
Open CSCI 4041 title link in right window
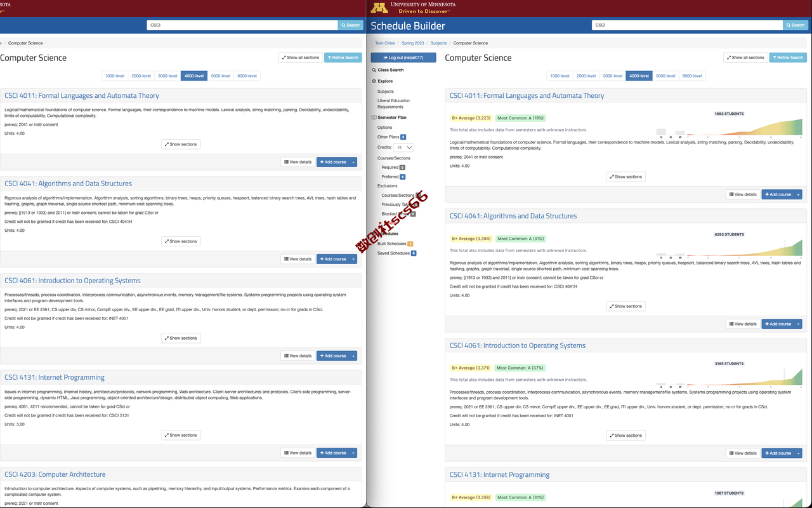[x=513, y=216]
